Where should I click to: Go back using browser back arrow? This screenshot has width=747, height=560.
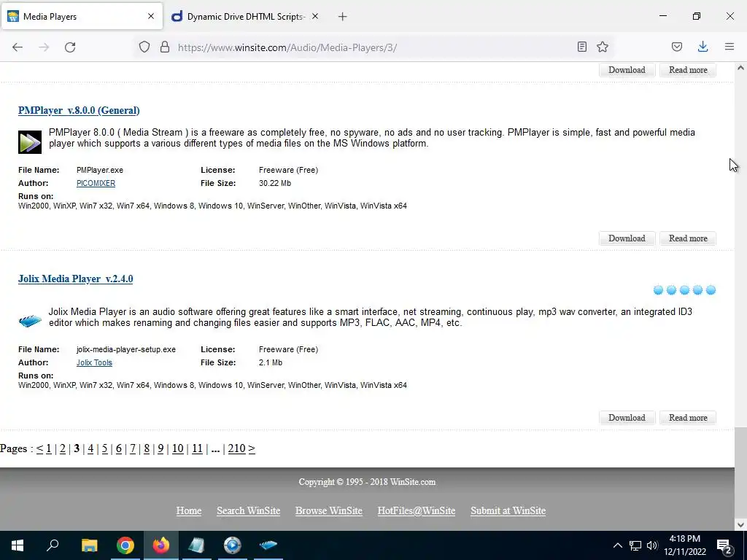[18, 47]
